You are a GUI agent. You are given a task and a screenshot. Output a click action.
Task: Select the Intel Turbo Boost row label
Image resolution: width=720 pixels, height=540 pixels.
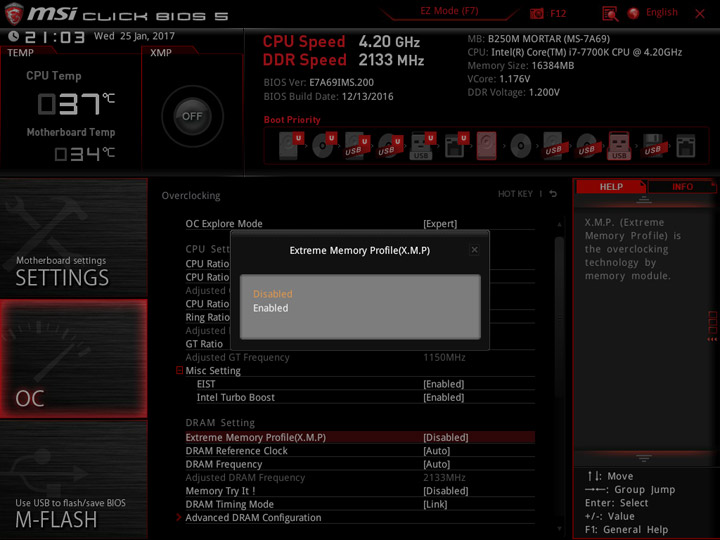236,397
